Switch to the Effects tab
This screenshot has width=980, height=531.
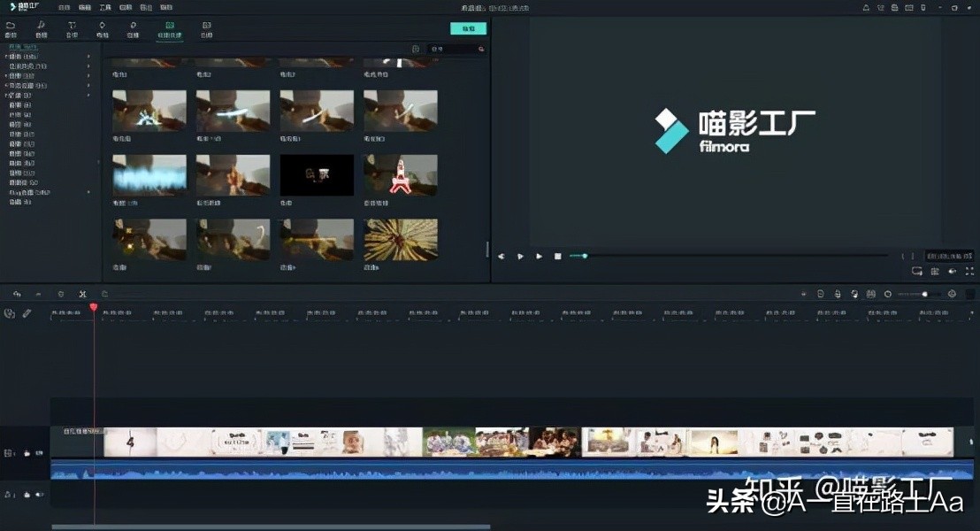[x=134, y=29]
